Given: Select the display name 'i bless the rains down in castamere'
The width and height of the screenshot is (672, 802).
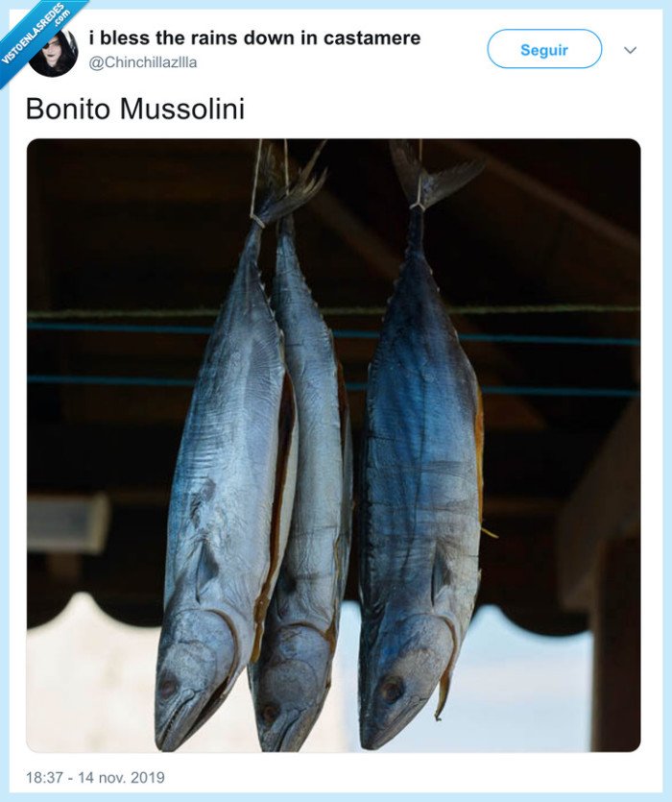Looking at the screenshot, I should tap(253, 36).
